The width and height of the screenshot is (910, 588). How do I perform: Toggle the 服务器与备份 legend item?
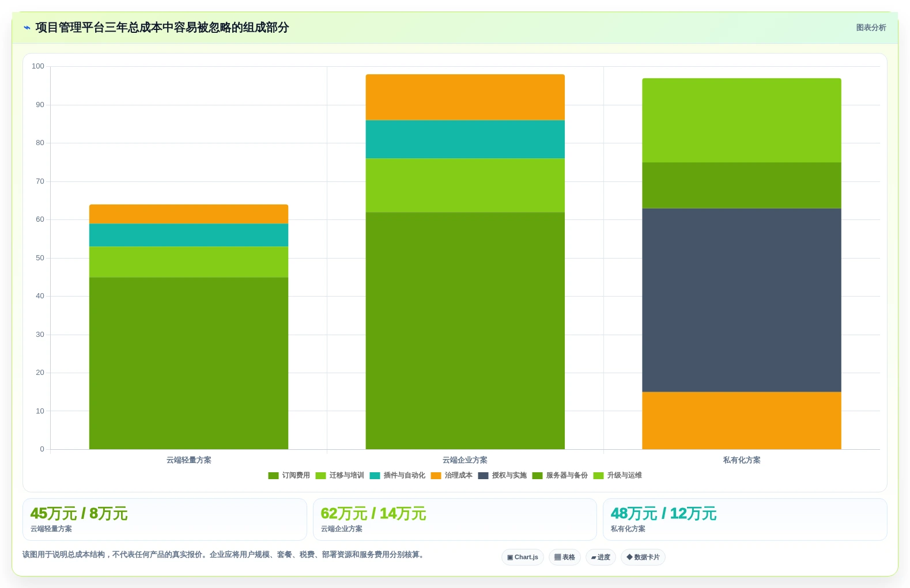560,475
